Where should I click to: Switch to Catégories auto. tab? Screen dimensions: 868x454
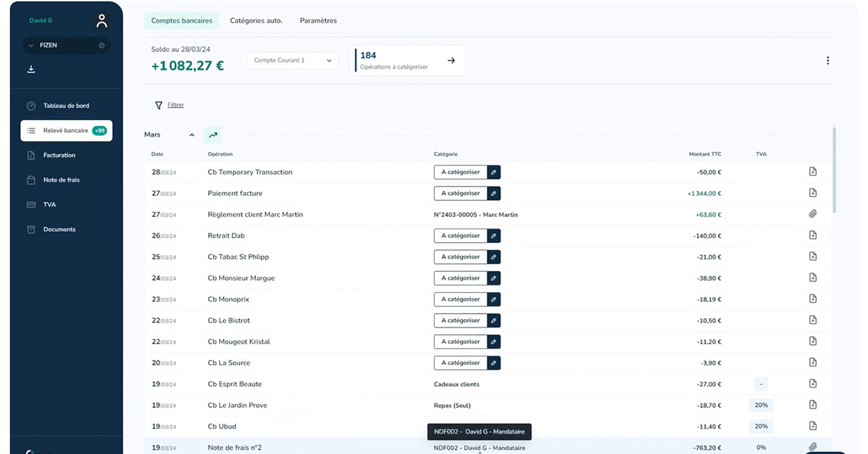[x=256, y=21]
